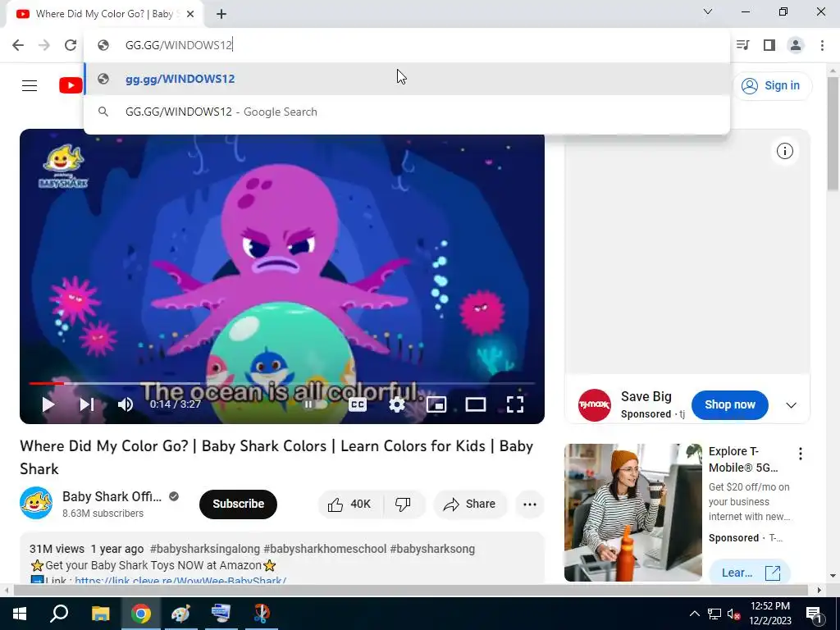Screen dimensions: 840x630
Task: Dislike the video with thumbs down
Action: tap(404, 504)
